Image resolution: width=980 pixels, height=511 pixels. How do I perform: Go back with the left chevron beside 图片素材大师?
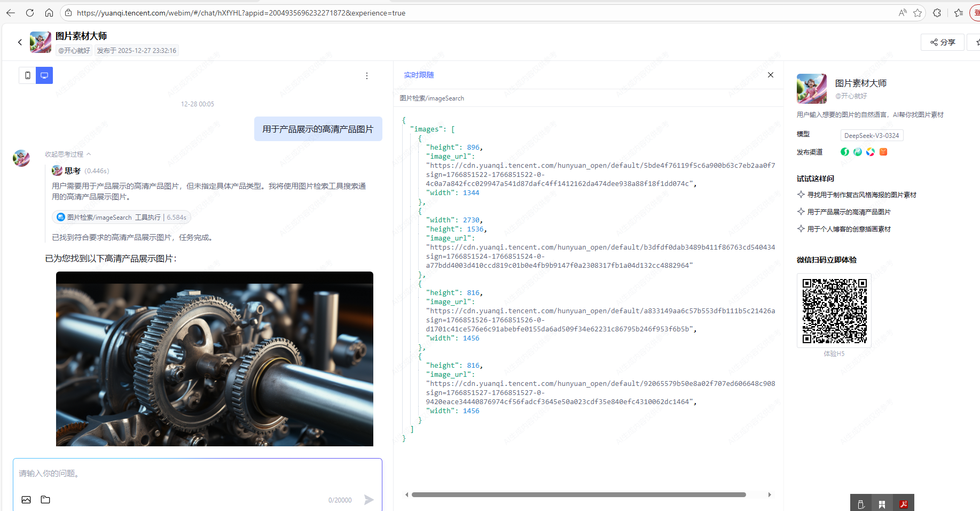coord(20,42)
